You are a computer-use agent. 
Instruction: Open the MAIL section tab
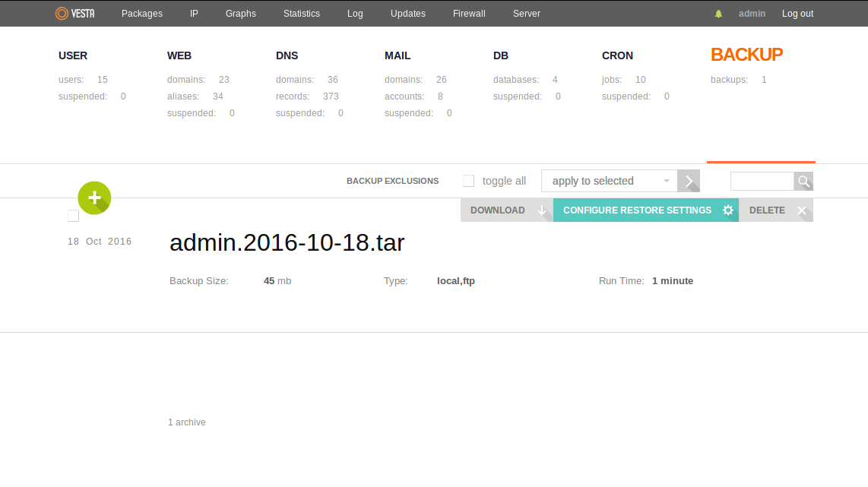[x=398, y=55]
